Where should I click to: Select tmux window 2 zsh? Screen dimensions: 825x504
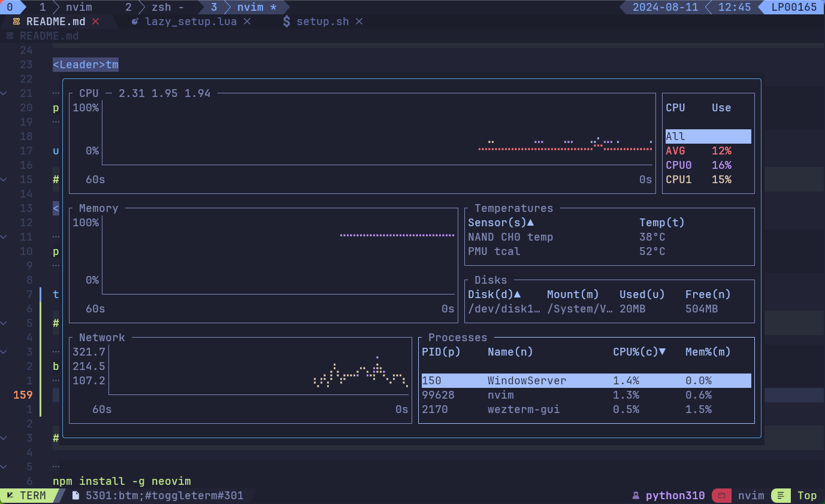[x=154, y=7]
